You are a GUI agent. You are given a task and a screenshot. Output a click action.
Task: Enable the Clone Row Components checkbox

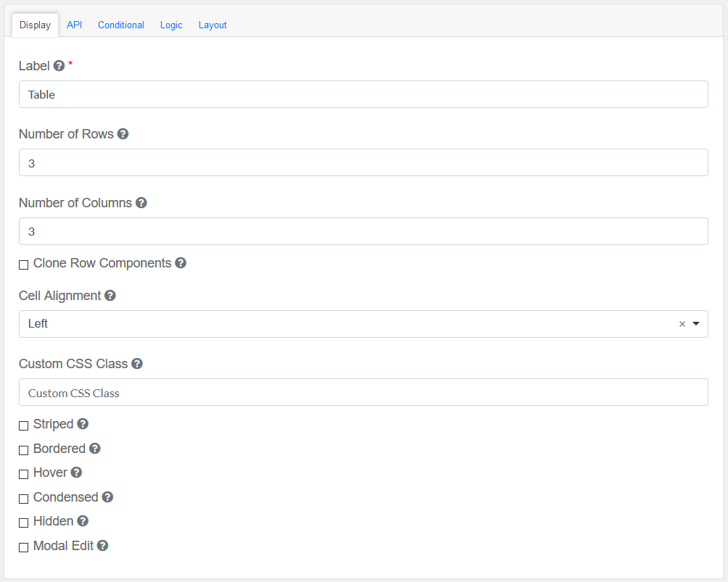(x=24, y=265)
